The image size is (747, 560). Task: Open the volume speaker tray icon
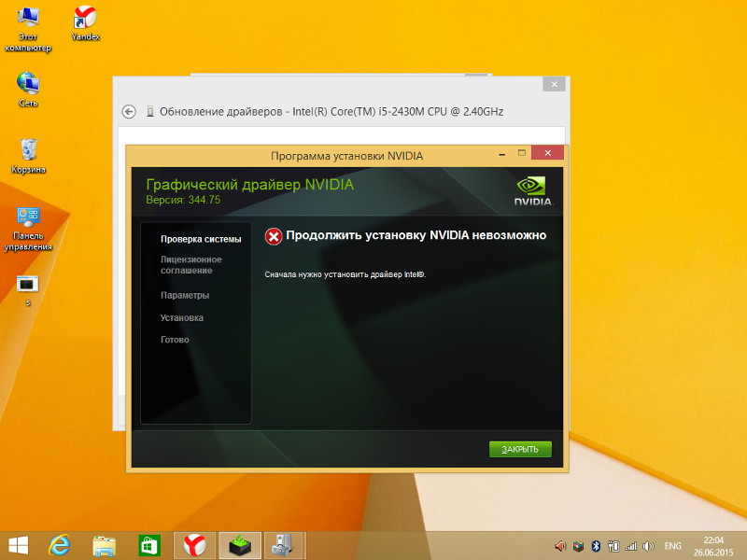click(648, 546)
